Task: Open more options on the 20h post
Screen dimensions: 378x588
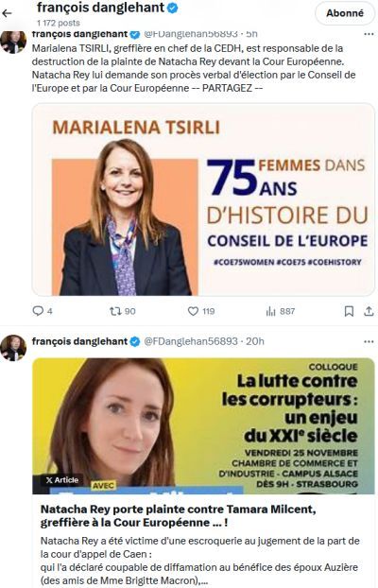Action: click(369, 341)
